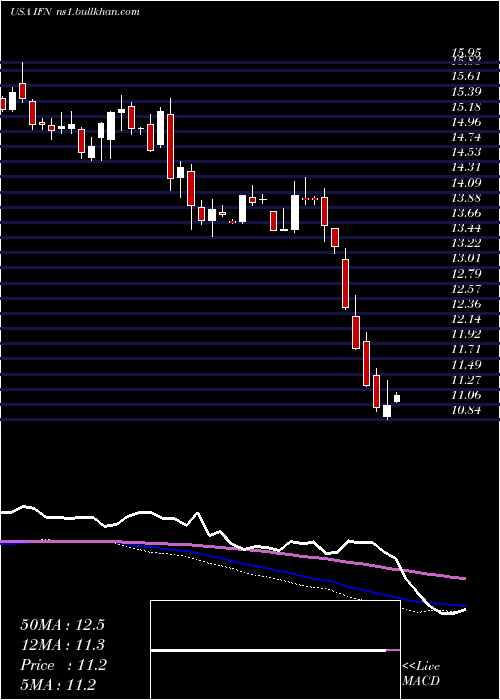
Task: Click the 14.53 price axis label
Action: click(466, 152)
